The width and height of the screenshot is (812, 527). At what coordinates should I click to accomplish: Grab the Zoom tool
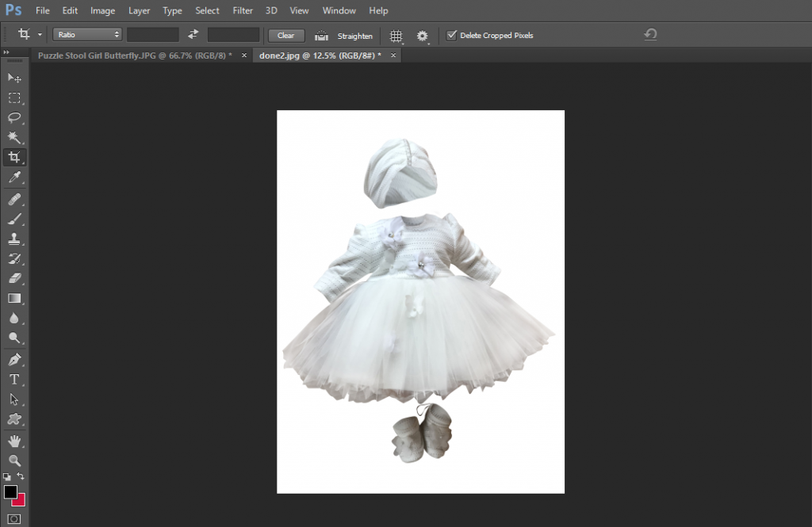click(x=14, y=460)
